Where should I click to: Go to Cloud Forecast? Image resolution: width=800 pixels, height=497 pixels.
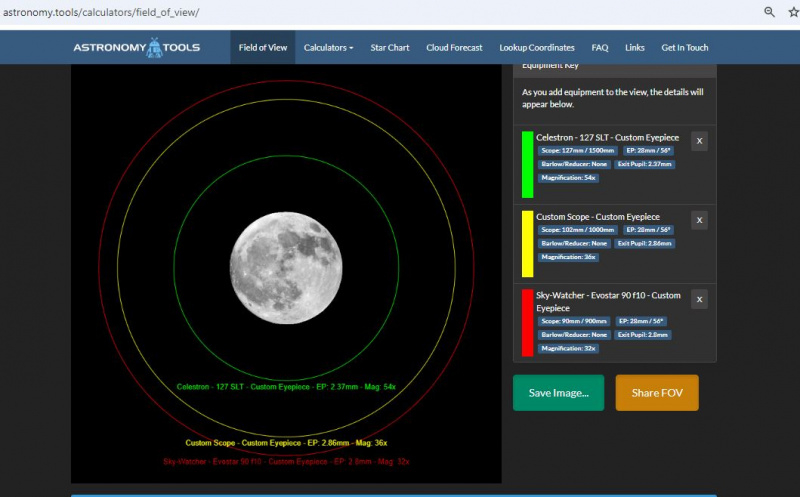pos(454,47)
